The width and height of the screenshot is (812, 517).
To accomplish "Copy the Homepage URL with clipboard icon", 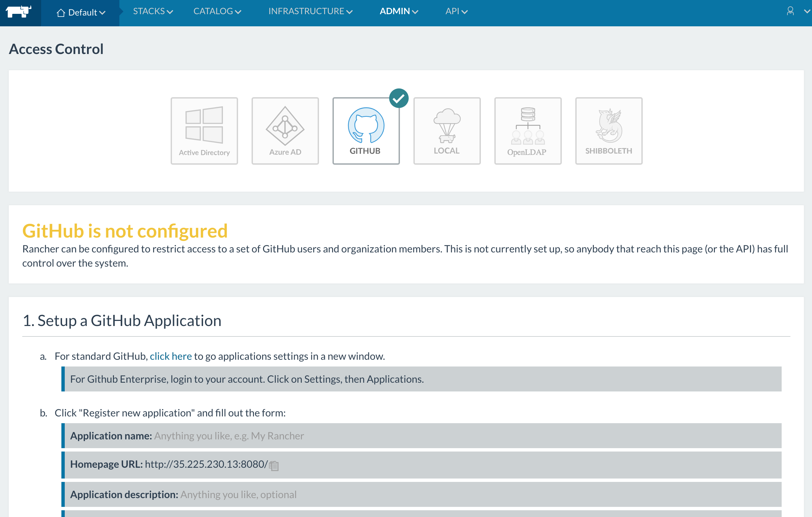I will click(274, 466).
